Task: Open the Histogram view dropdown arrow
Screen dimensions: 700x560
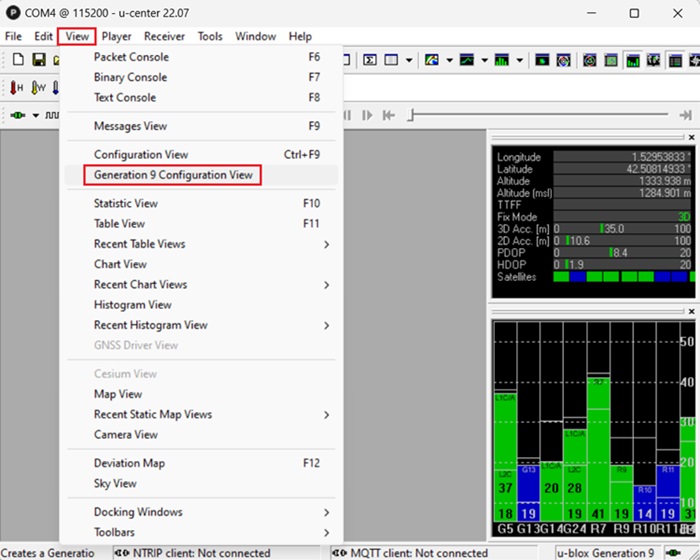Action: click(x=521, y=61)
